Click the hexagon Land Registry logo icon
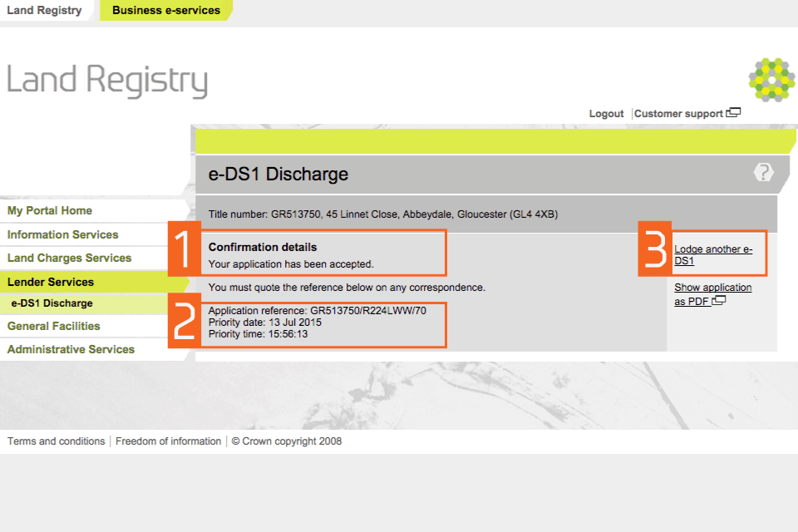The width and height of the screenshot is (798, 532). click(771, 80)
